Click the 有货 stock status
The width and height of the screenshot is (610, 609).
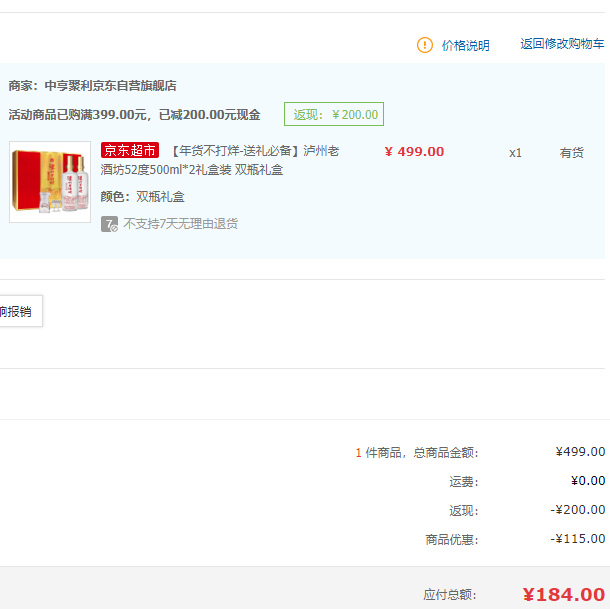[571, 153]
